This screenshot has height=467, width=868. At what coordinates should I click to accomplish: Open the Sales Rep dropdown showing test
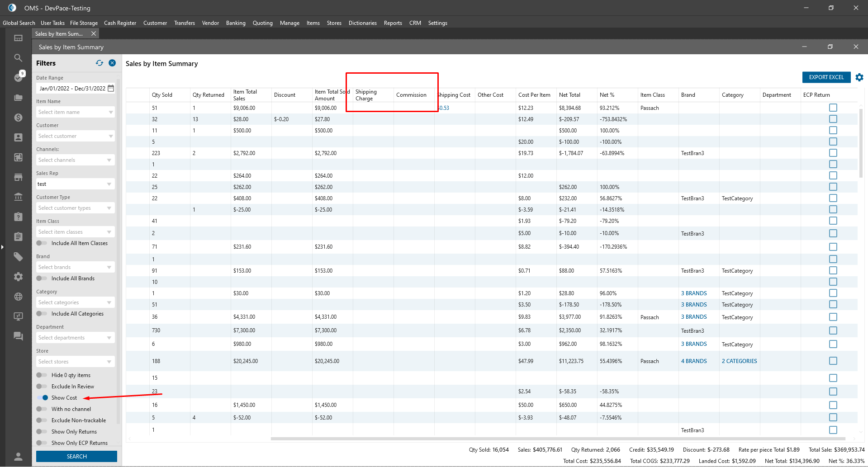click(x=75, y=184)
